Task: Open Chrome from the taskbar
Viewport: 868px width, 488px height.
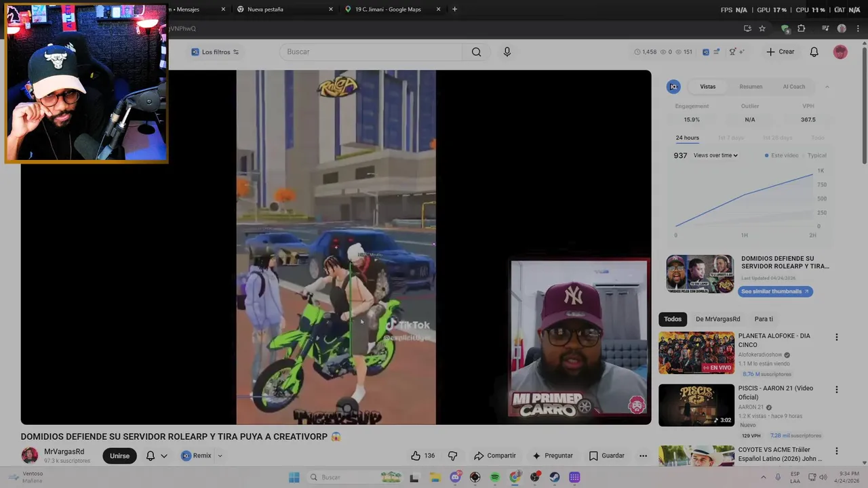Action: click(x=515, y=478)
